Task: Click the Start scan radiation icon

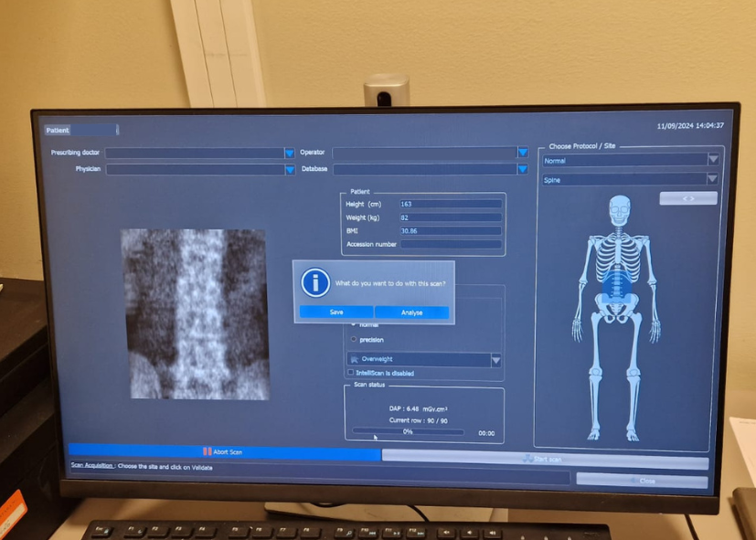Action: [527, 459]
